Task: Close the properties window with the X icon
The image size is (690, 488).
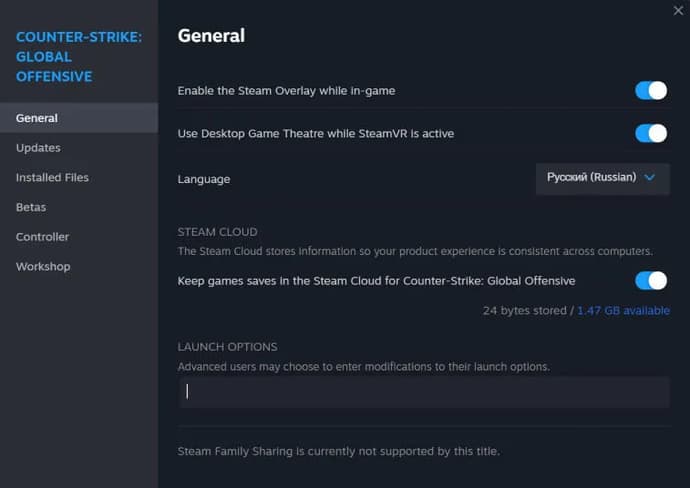Action: (678, 11)
